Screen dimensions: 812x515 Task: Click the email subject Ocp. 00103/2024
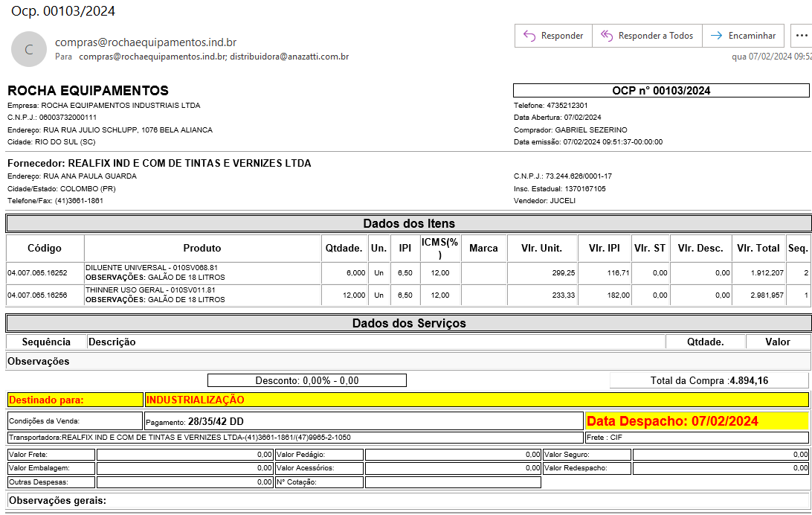[63, 11]
